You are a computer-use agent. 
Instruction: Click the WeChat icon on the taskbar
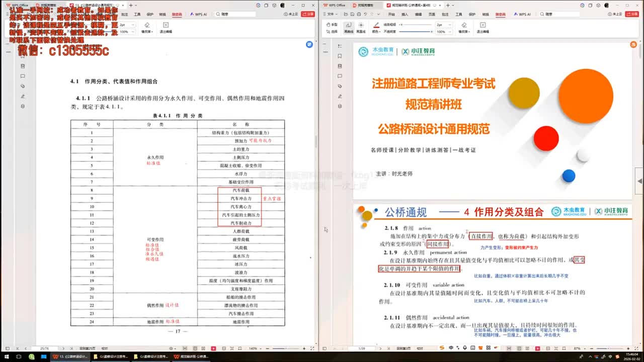click(31, 356)
